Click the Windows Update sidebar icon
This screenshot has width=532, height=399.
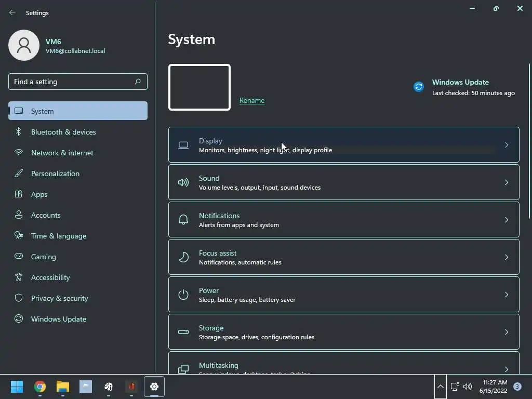(x=19, y=318)
